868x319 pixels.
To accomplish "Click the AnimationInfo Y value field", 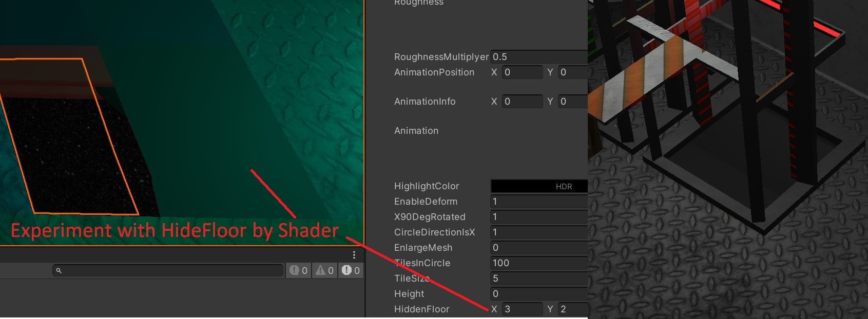I will pyautogui.click(x=573, y=102).
